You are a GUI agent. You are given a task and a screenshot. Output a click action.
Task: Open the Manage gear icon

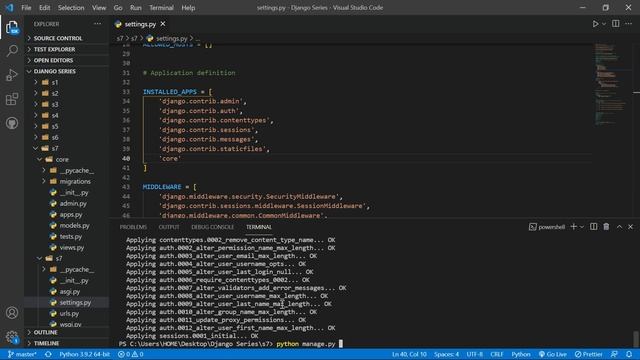(x=12, y=337)
